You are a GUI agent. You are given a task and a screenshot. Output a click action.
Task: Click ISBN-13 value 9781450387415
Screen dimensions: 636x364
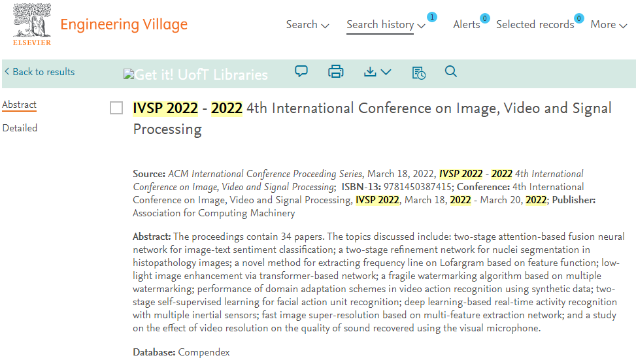pos(418,187)
